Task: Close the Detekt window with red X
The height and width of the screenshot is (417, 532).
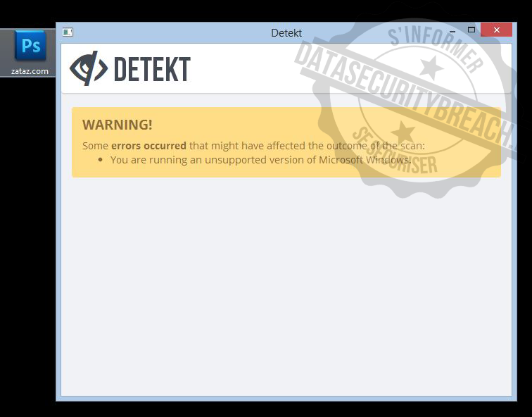Action: pyautogui.click(x=496, y=30)
